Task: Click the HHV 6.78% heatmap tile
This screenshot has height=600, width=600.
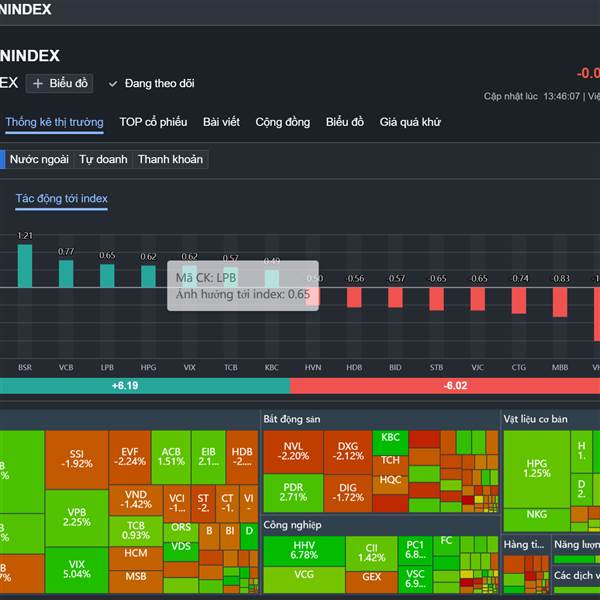Action: point(304,551)
